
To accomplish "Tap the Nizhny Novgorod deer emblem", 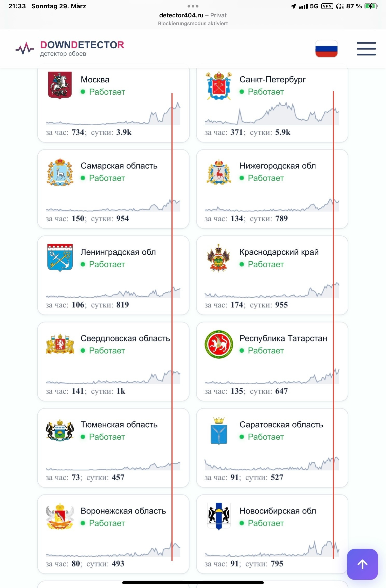I will pos(219,172).
